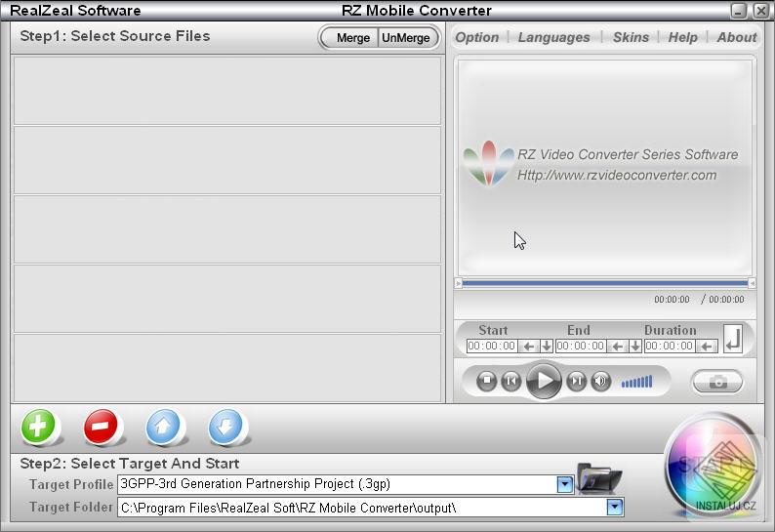Jump to next frame in player

[576, 381]
